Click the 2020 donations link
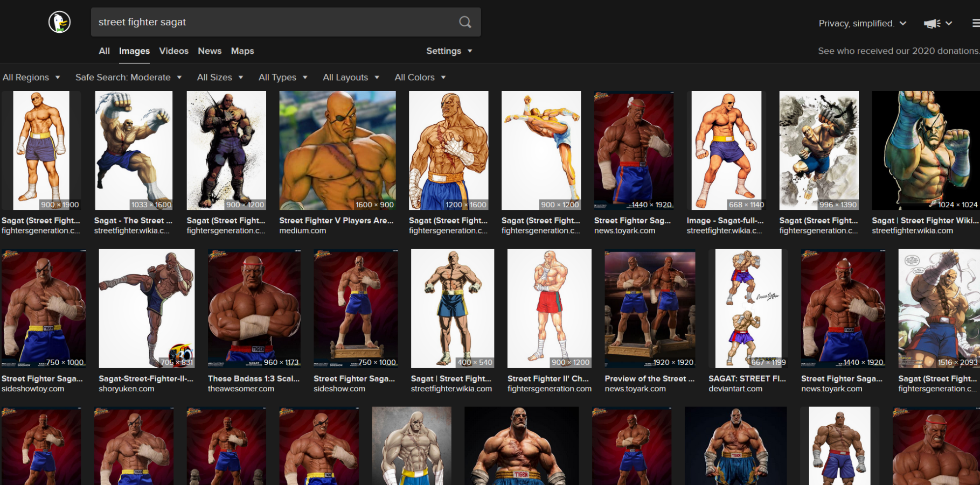980x485 pixels. [x=898, y=51]
